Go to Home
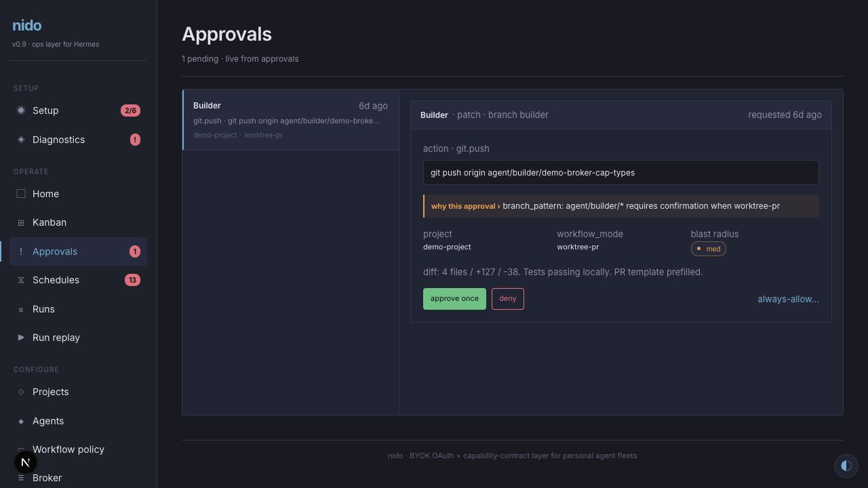The image size is (868, 488). 78,194
